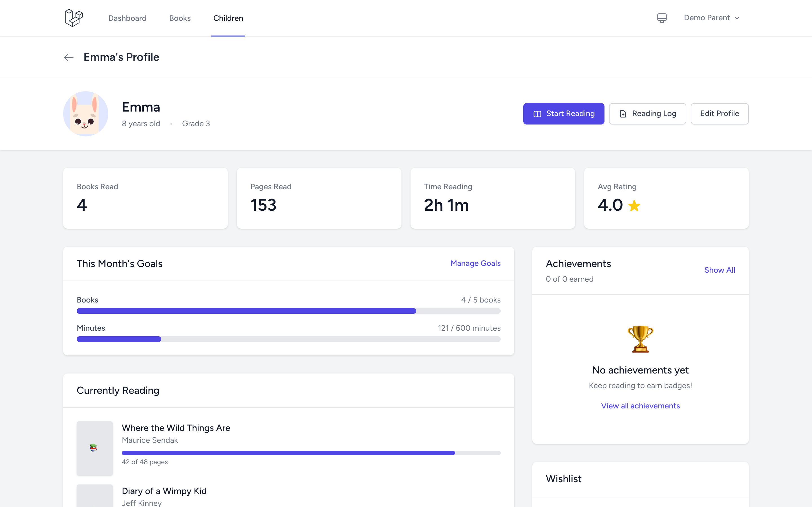This screenshot has width=812, height=507.
Task: Open the Books navigation tab
Action: pyautogui.click(x=180, y=18)
